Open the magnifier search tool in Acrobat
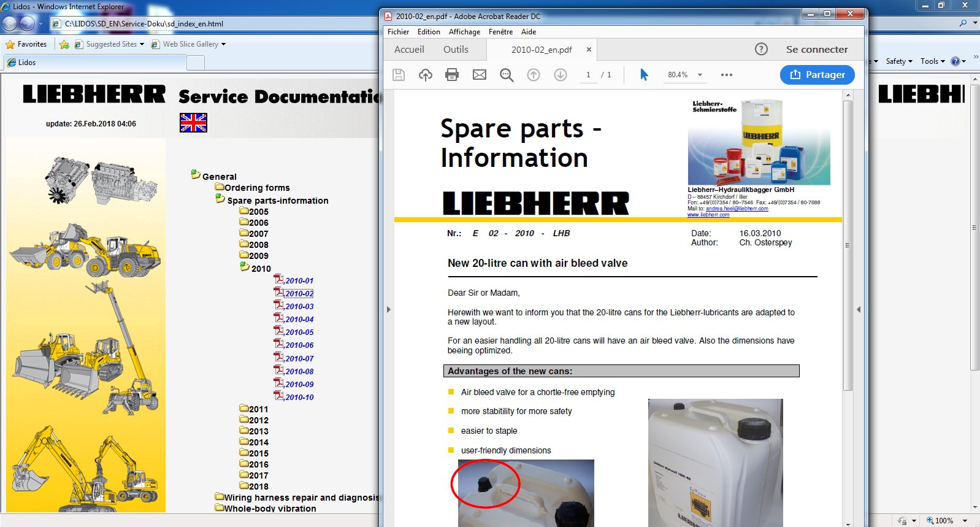 507,75
